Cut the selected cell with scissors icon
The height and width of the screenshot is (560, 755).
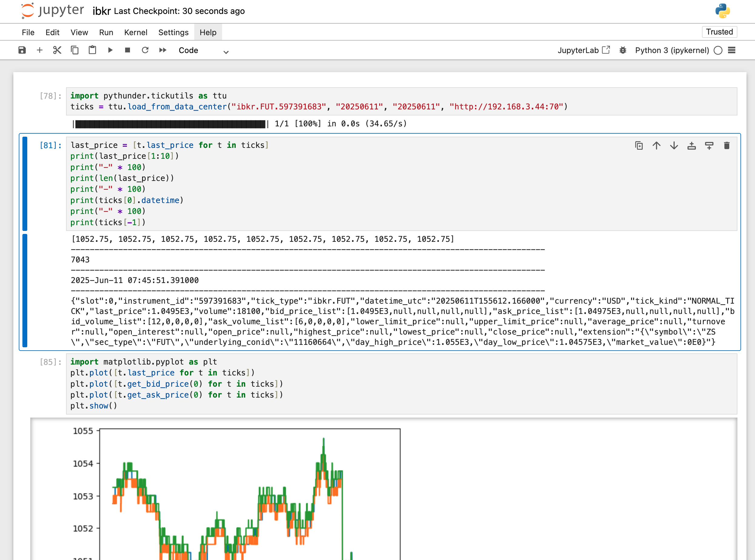(x=57, y=50)
